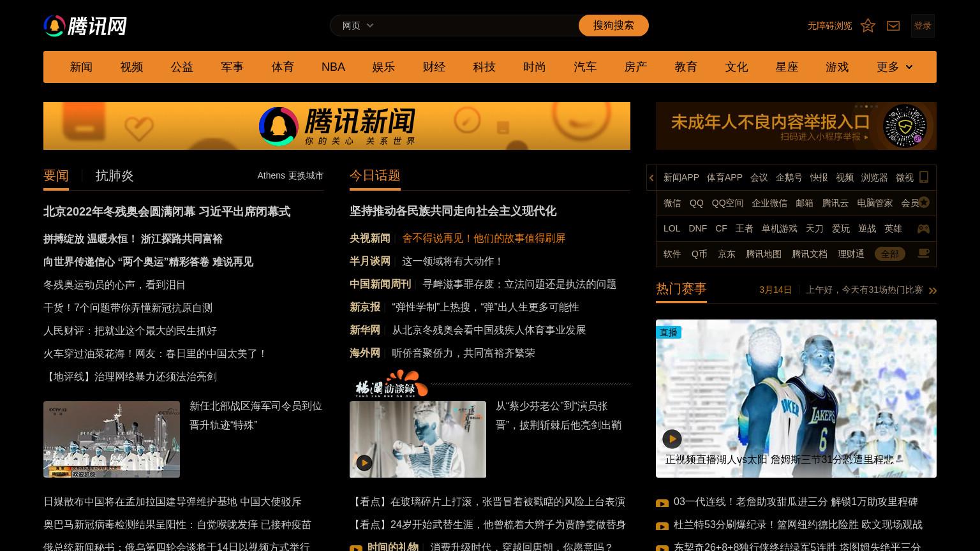The image size is (980, 551).
Task: Open 上午好，今天有31场热门比赛 link
Action: (x=864, y=290)
